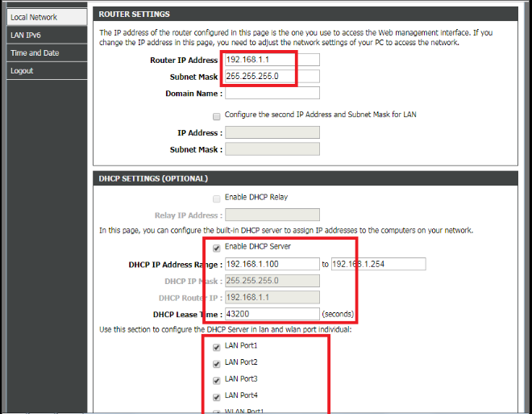
Task: Select the DHCP Lease Time label
Action: [188, 315]
